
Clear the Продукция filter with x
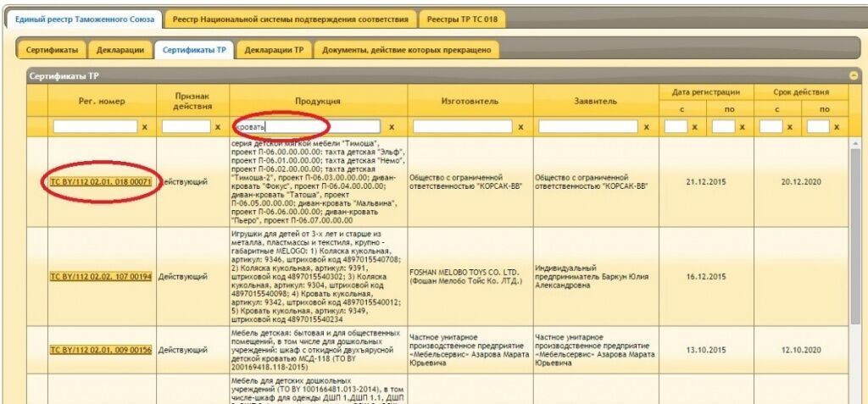pyautogui.click(x=392, y=127)
